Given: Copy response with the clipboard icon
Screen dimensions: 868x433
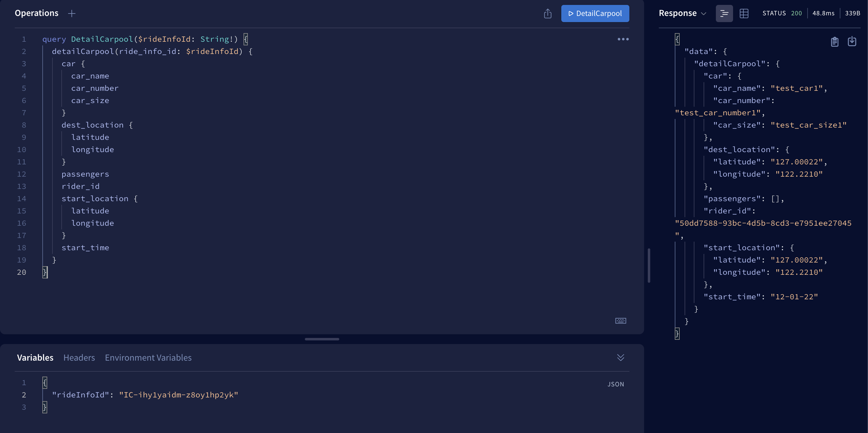Looking at the screenshot, I should click(x=834, y=41).
